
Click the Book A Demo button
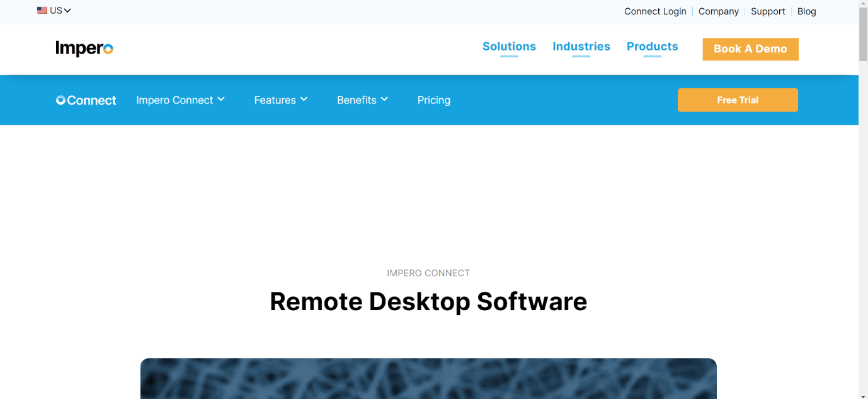(750, 49)
